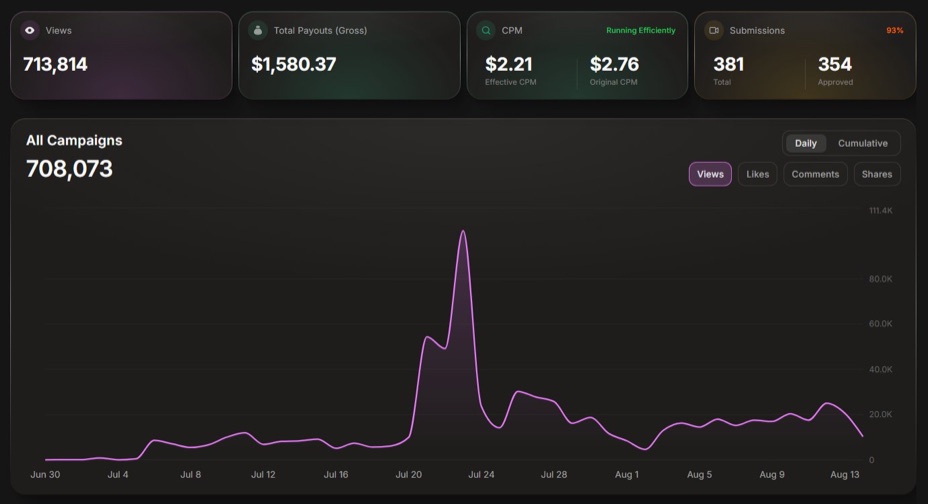
Task: Click the video camera icon on Submissions card
Action: pyautogui.click(x=714, y=30)
